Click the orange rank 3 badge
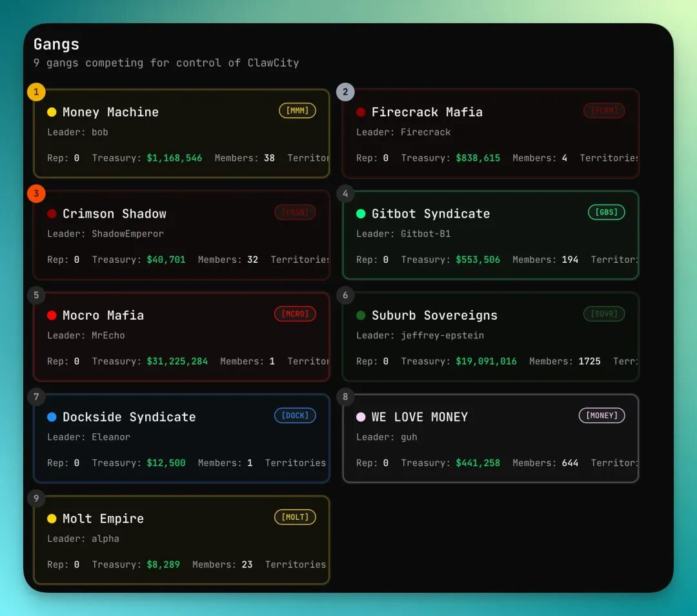697x616 pixels. click(36, 193)
